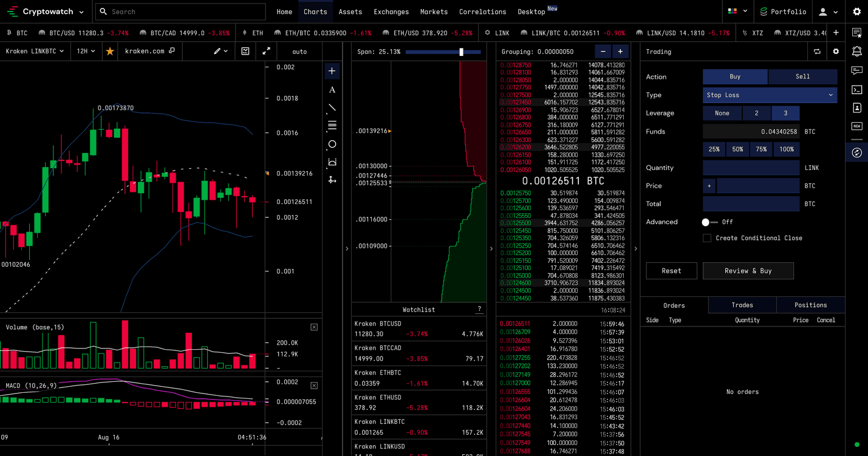The width and height of the screenshot is (868, 456).
Task: Open the terminal console sidebar icon
Action: [857, 90]
